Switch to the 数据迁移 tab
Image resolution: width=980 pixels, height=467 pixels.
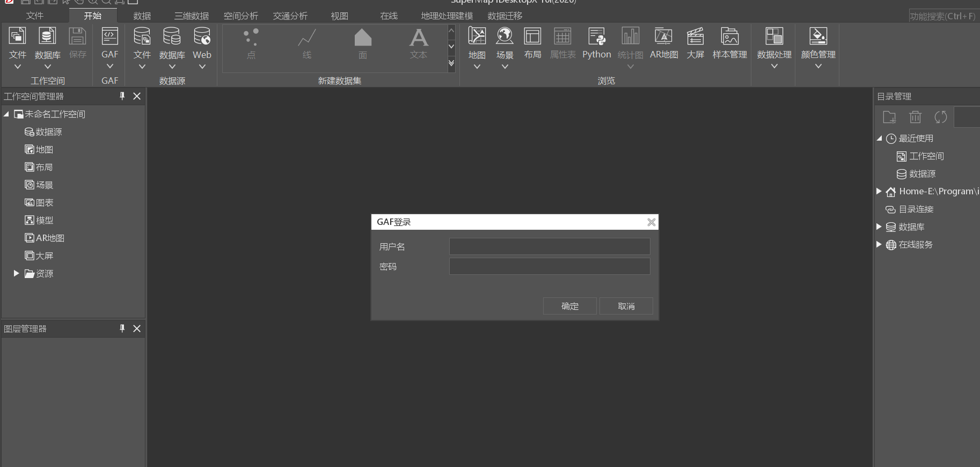[x=505, y=16]
